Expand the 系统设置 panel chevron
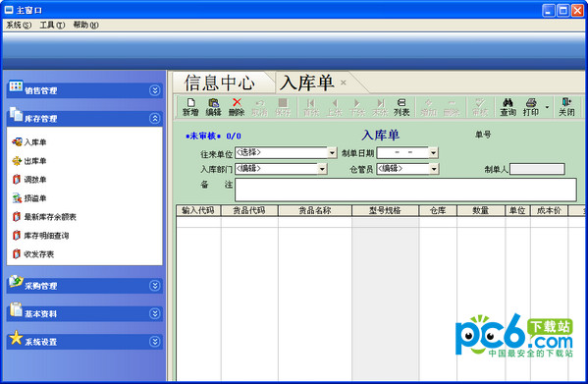Image resolution: width=588 pixels, height=384 pixels. 154,342
